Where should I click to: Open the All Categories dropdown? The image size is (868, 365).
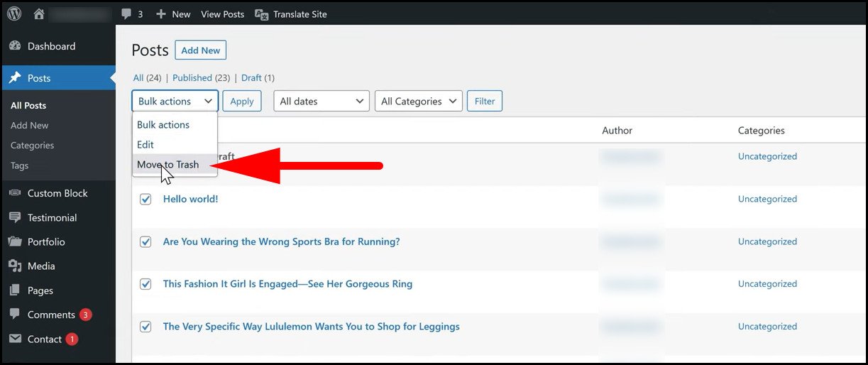click(418, 102)
